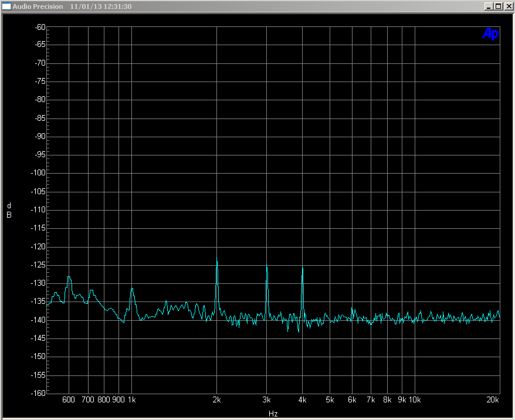Click the 3k frequency label
515x420 pixels.
pos(267,399)
